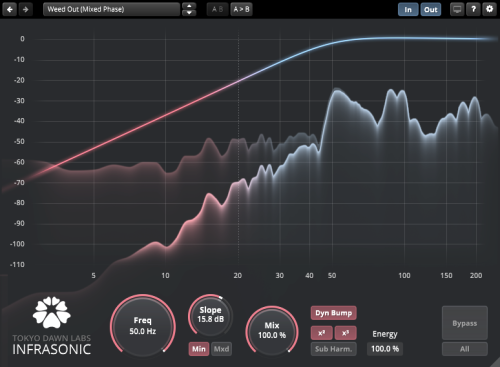Click the Tokyo Dawn Labs flower logo
The image size is (500, 367).
(52, 312)
